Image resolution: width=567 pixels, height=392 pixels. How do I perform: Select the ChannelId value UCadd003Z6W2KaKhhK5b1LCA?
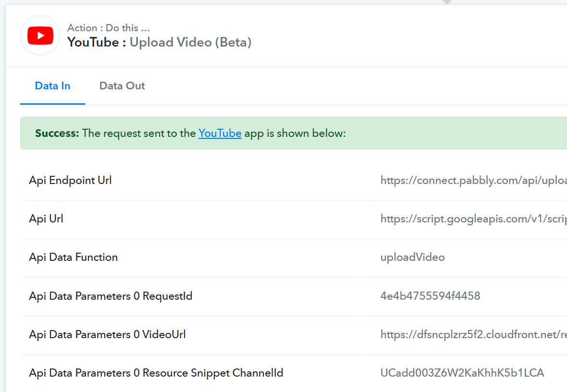tap(462, 373)
